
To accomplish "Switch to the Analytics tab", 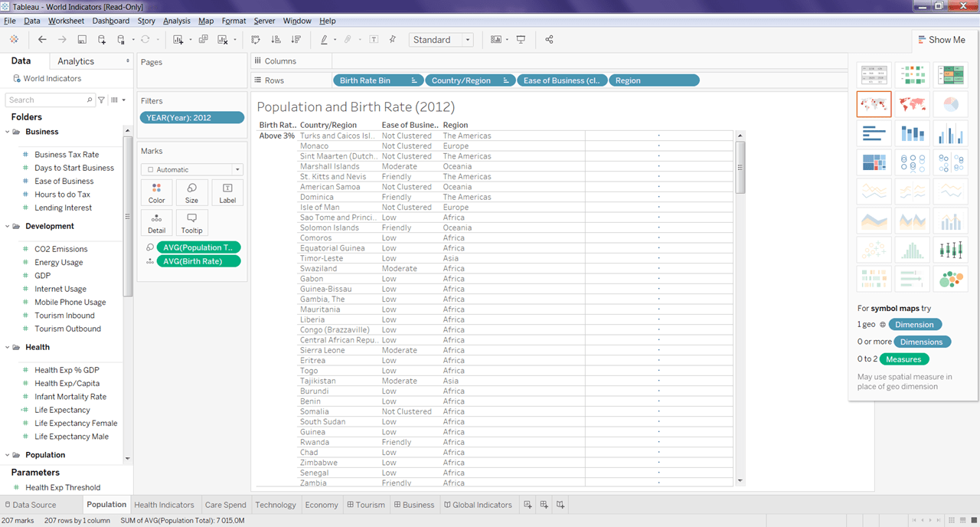I will click(76, 61).
